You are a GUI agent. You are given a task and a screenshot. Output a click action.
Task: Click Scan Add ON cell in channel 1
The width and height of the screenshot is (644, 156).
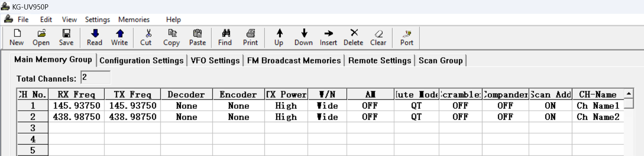click(551, 105)
